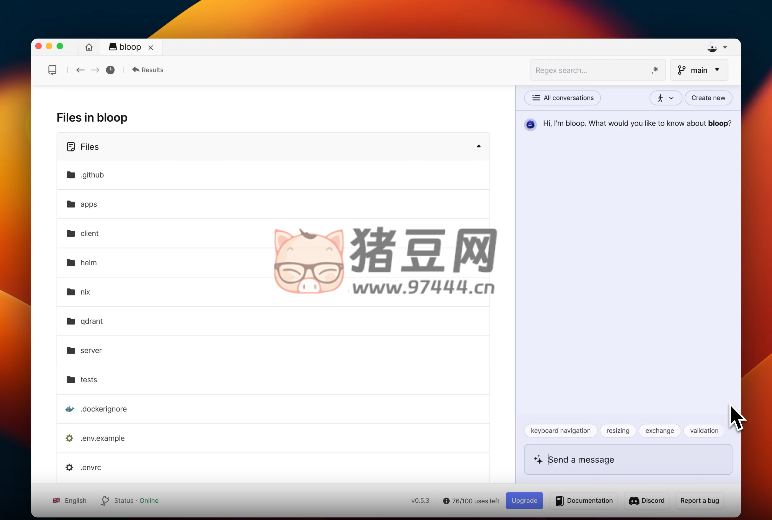772x520 pixels.
Task: Click the file panel icon in toolbar
Action: 52,70
